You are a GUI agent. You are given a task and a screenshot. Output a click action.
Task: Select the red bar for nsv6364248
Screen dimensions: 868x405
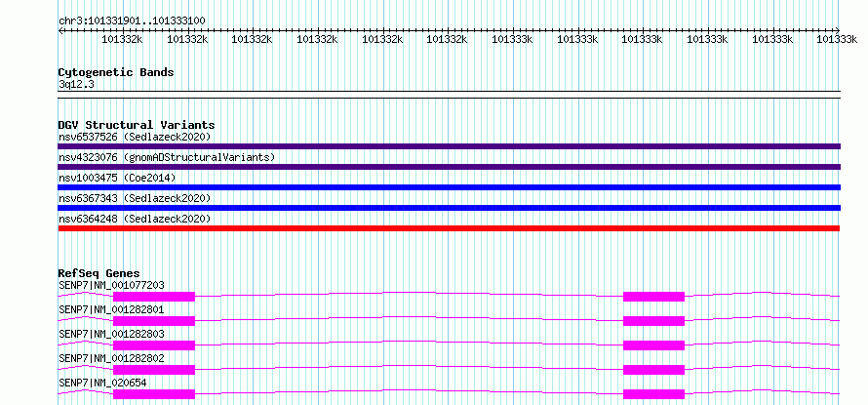449,228
